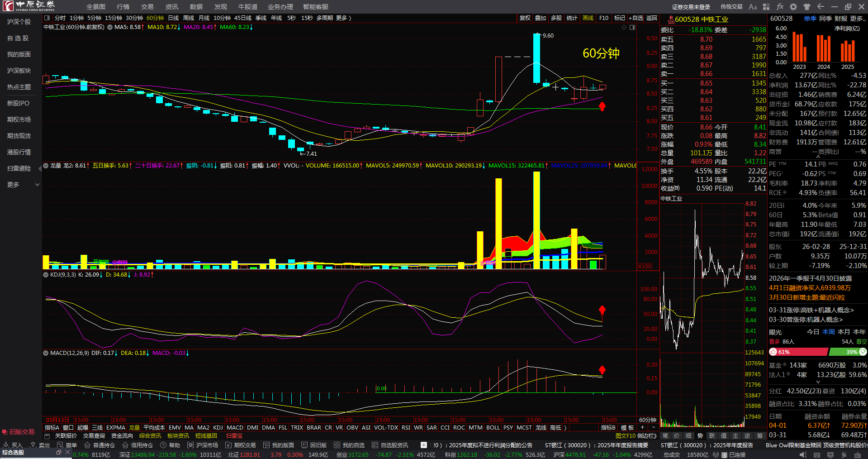Image resolution: width=868 pixels, height=459 pixels.
Task: Toggle the panel icon left of 关联报价
Action: tap(47, 436)
